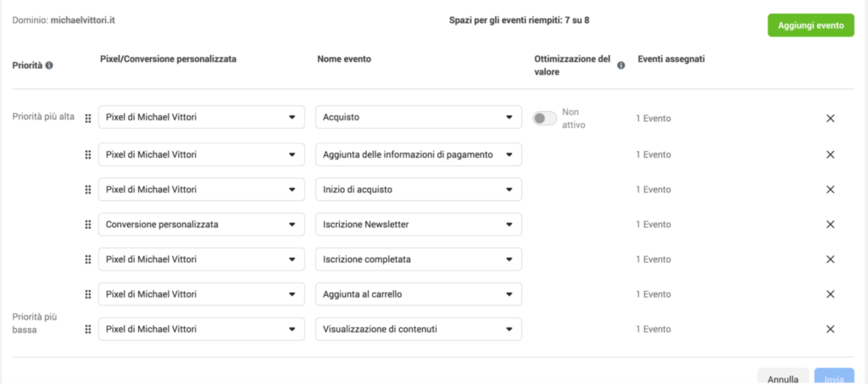This screenshot has width=868, height=384.
Task: Click info icon beside Ottimizzazione del valore
Action: [621, 65]
